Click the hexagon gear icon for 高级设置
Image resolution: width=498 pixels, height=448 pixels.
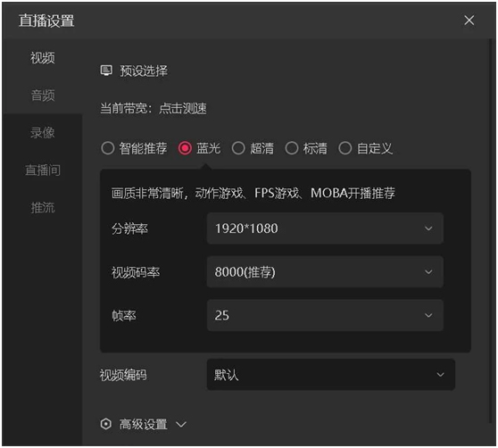coord(106,424)
